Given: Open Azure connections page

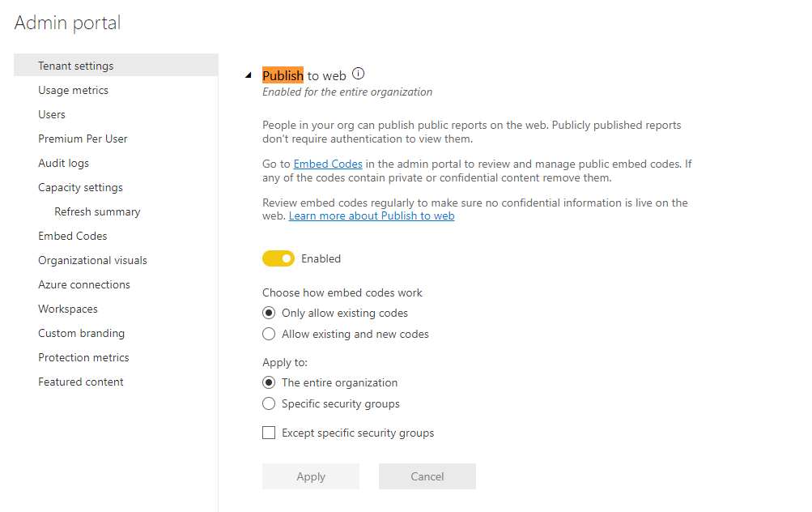Looking at the screenshot, I should coord(84,284).
